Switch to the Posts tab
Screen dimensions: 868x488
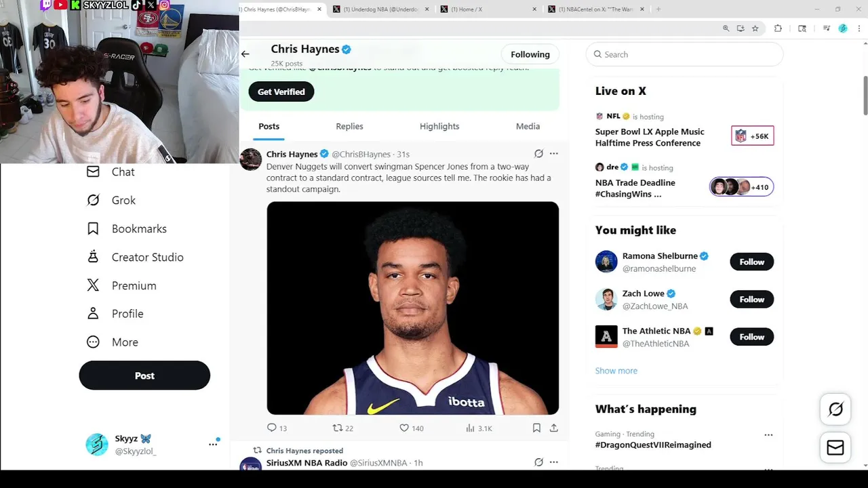click(x=269, y=127)
